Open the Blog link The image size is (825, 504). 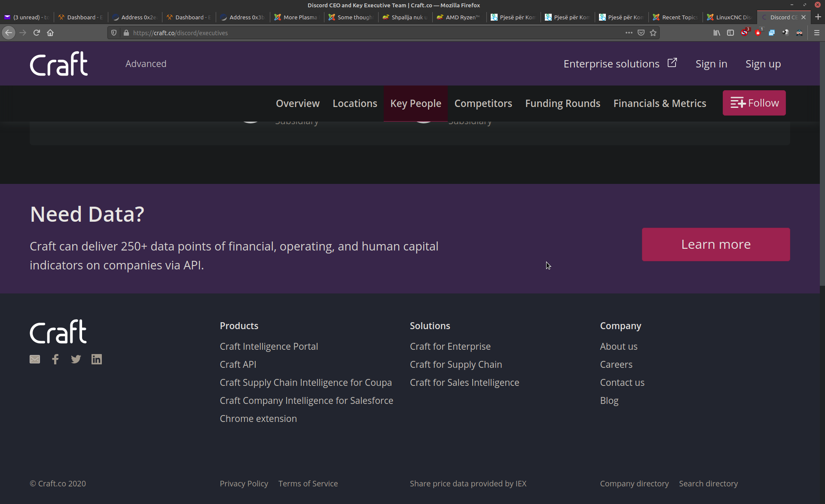coord(609,400)
